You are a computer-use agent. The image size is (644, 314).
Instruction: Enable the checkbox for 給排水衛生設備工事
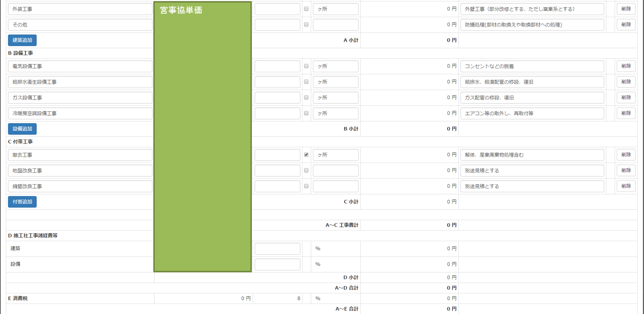coord(306,82)
